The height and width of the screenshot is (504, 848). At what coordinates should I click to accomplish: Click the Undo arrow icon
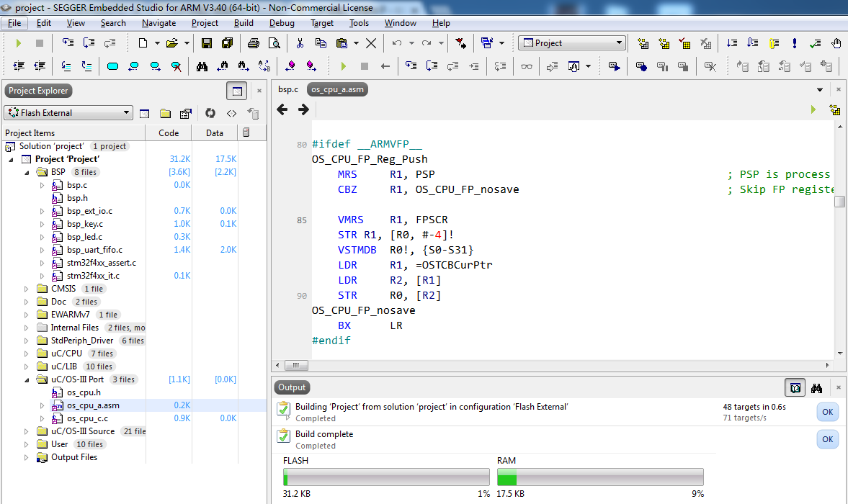pyautogui.click(x=397, y=43)
